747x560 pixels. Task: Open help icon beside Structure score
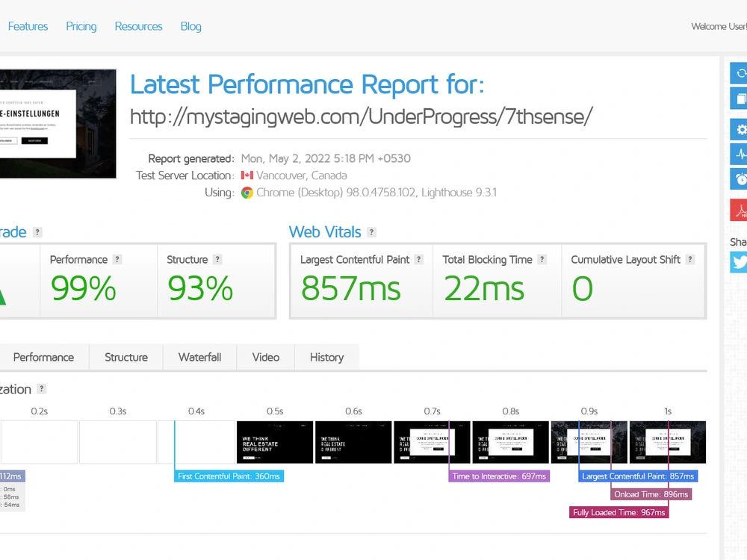[x=217, y=260]
